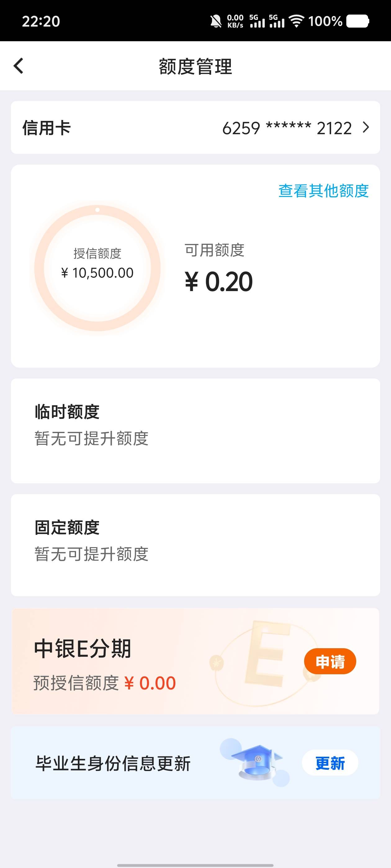391x868 pixels.
Task: Open the 查看其他额度 link
Action: [323, 191]
